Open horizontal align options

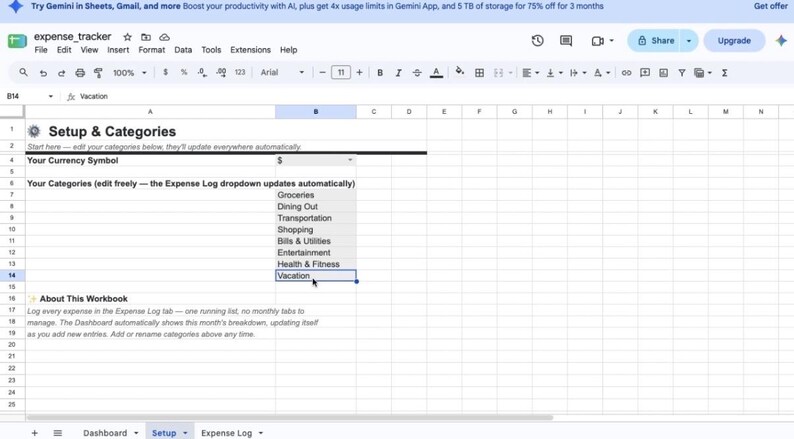tap(530, 73)
